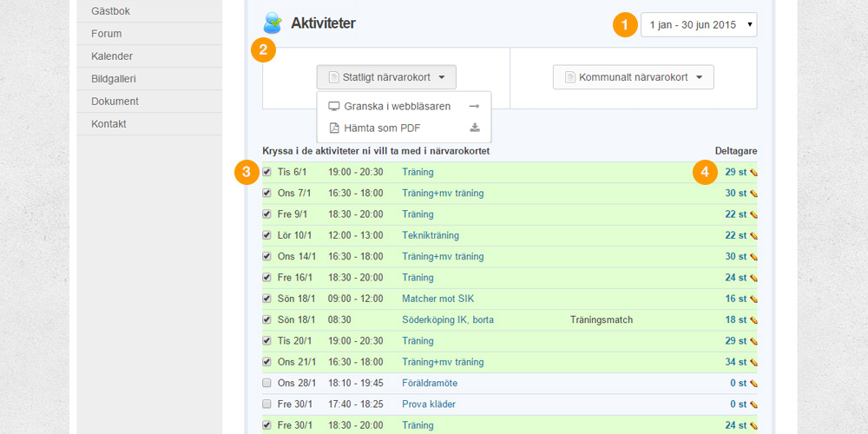
Task: Click pencil icon on Matcher mot SIK row
Action: (753, 299)
